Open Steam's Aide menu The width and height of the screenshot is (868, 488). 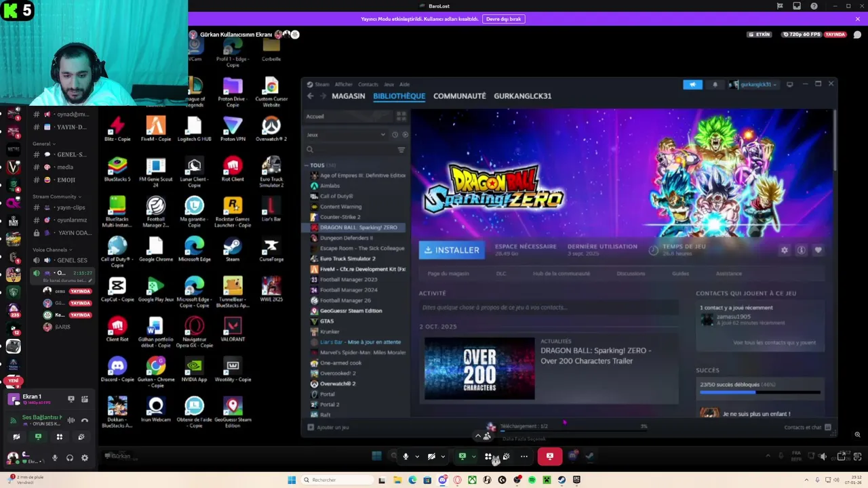click(x=405, y=85)
